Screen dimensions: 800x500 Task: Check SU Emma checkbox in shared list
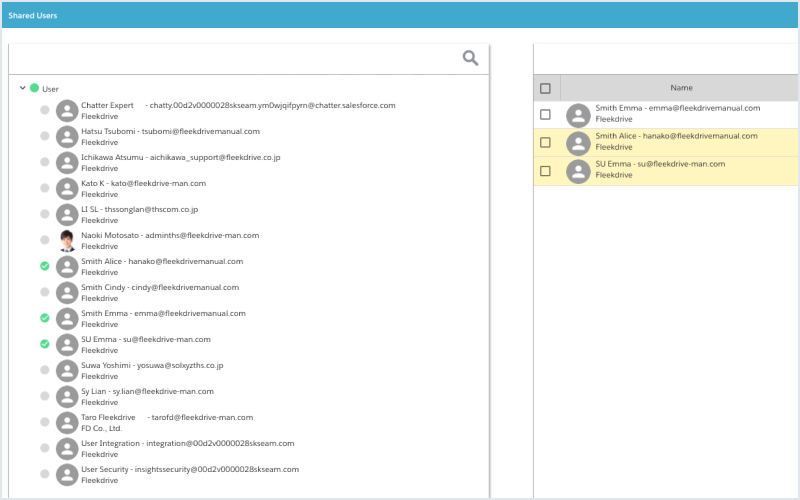545,170
